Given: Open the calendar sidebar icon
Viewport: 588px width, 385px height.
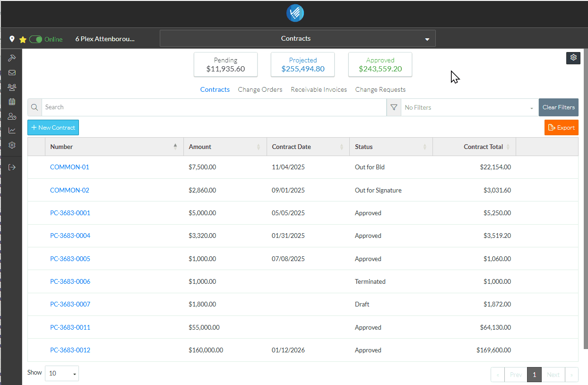Looking at the screenshot, I should pyautogui.click(x=12, y=102).
